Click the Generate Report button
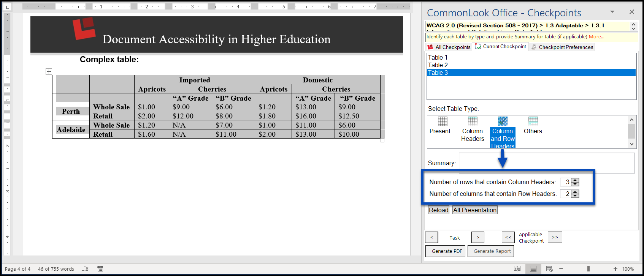This screenshot has width=644, height=276. (x=491, y=251)
